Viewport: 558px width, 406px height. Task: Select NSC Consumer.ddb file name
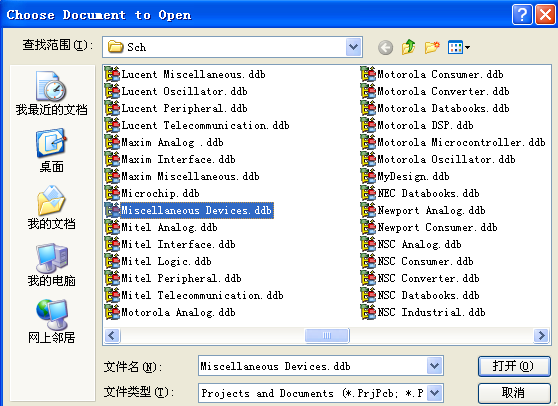point(425,262)
